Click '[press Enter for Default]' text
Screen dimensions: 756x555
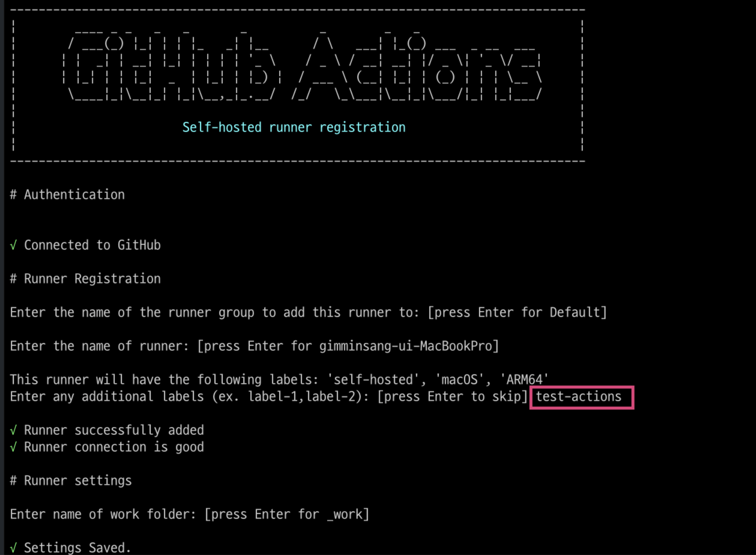point(517,312)
